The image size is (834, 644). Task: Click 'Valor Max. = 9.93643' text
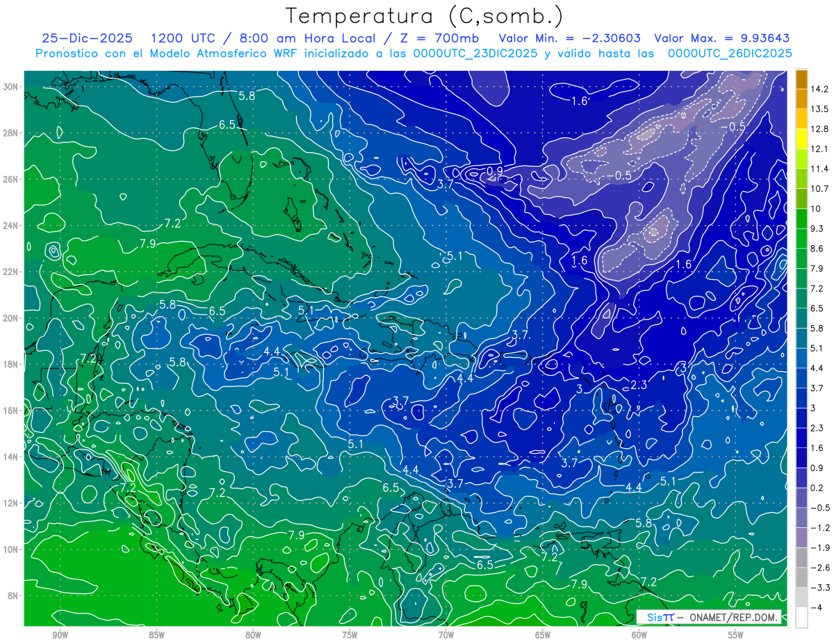coord(722,38)
